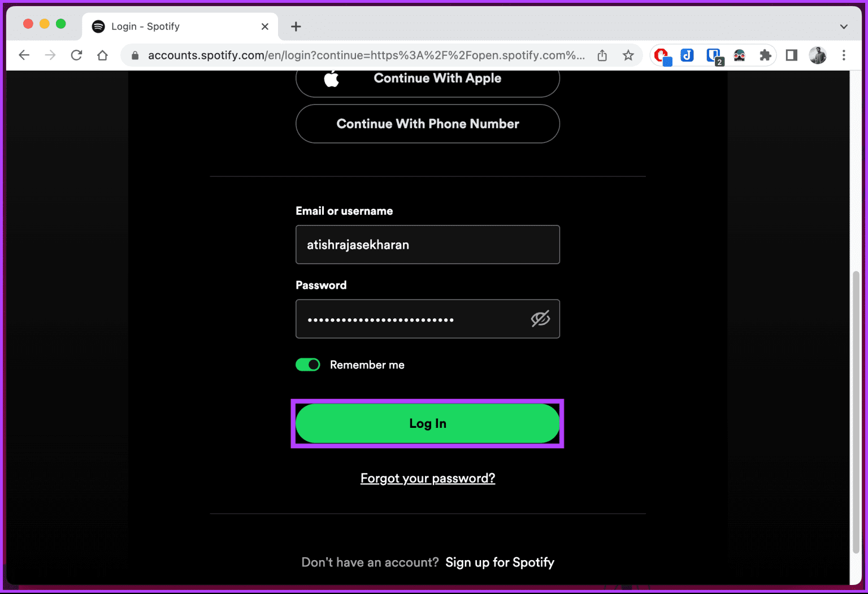Viewport: 868px width, 594px height.
Task: Continue With Apple
Action: (428, 79)
